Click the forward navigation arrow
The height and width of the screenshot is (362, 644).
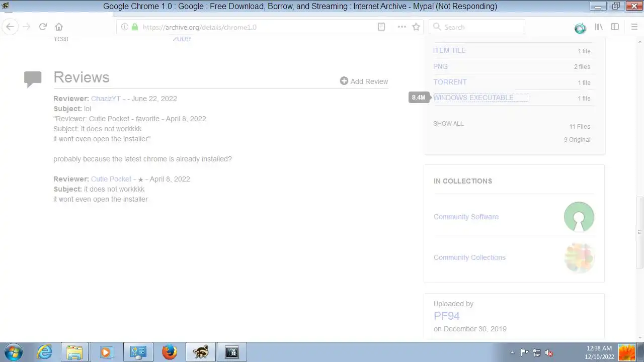pos(27,27)
